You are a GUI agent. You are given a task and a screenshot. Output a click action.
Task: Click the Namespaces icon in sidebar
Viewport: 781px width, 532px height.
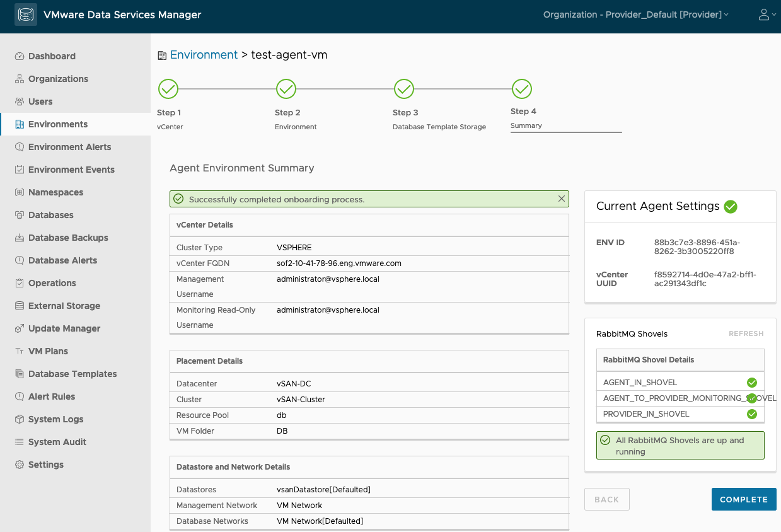point(20,192)
